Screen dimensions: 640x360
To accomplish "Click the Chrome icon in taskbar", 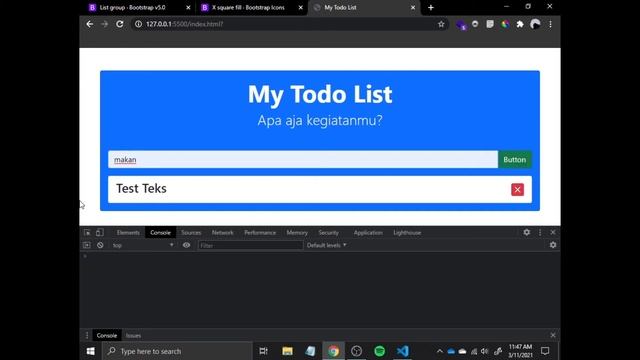I will tap(333, 351).
